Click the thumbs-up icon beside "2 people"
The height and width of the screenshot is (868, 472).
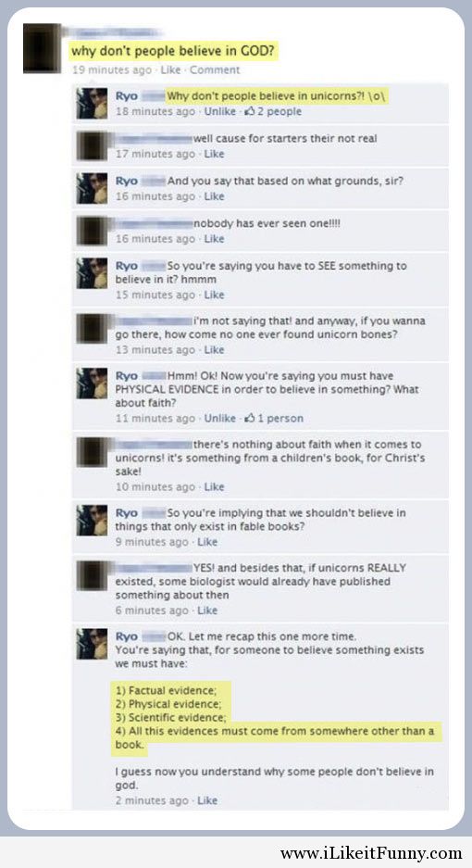coord(250,111)
